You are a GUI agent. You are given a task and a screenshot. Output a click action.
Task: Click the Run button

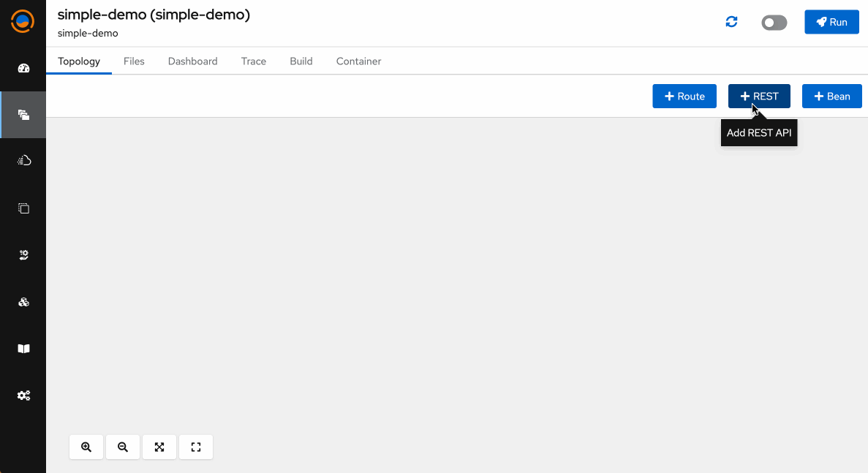click(831, 22)
